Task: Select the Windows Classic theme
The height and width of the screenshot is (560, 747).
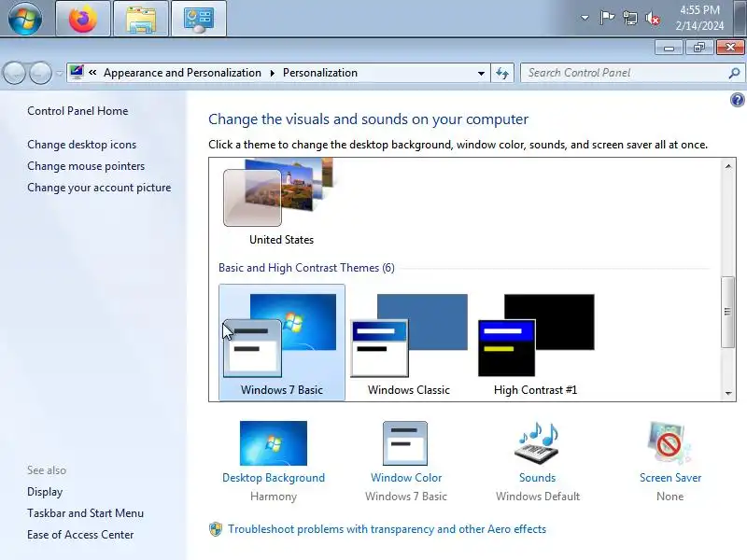Action: 409,343
